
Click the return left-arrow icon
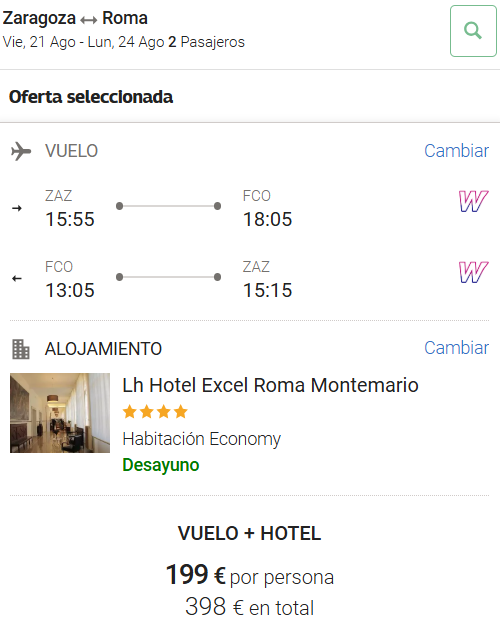[x=17, y=278]
